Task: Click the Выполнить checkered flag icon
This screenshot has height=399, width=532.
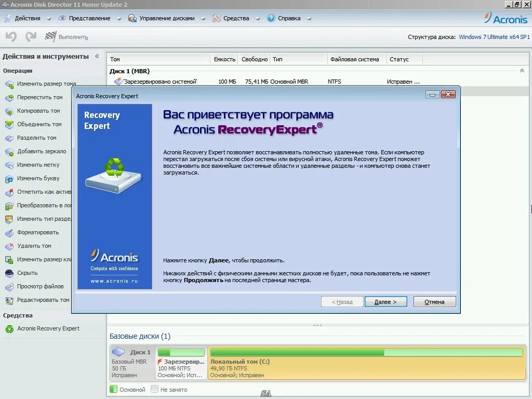Action: (50, 37)
